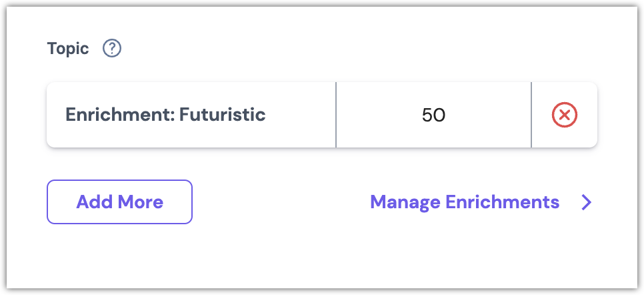
Task: Open the Manage Enrichments link
Action: pyautogui.click(x=465, y=202)
